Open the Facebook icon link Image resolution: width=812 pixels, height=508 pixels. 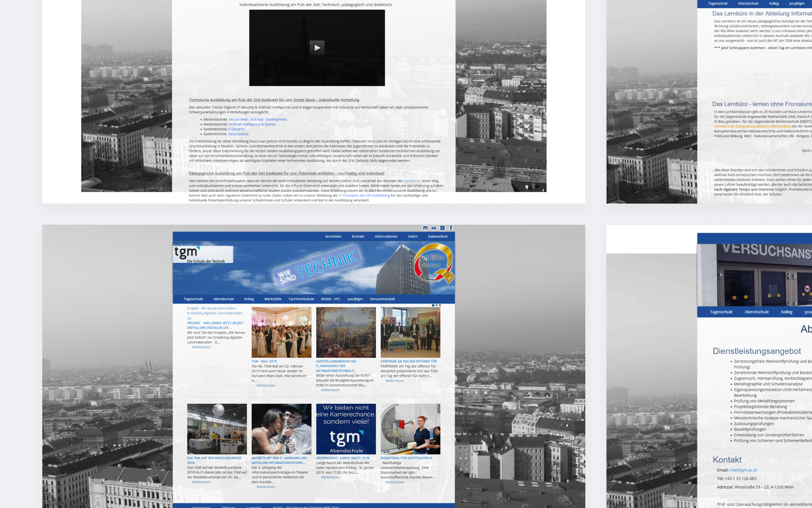[x=451, y=228]
